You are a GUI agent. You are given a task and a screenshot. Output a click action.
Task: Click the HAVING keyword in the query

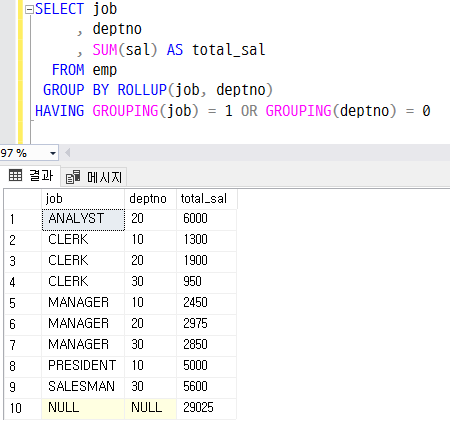coord(60,111)
